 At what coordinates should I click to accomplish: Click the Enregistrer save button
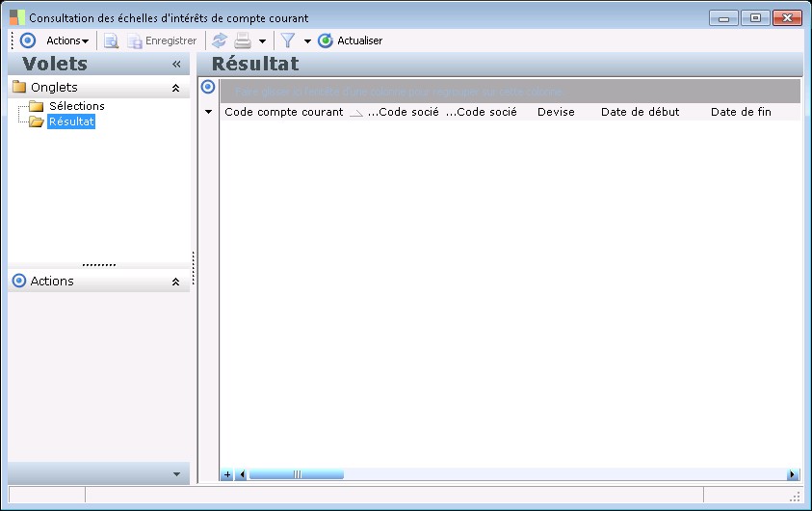point(162,40)
